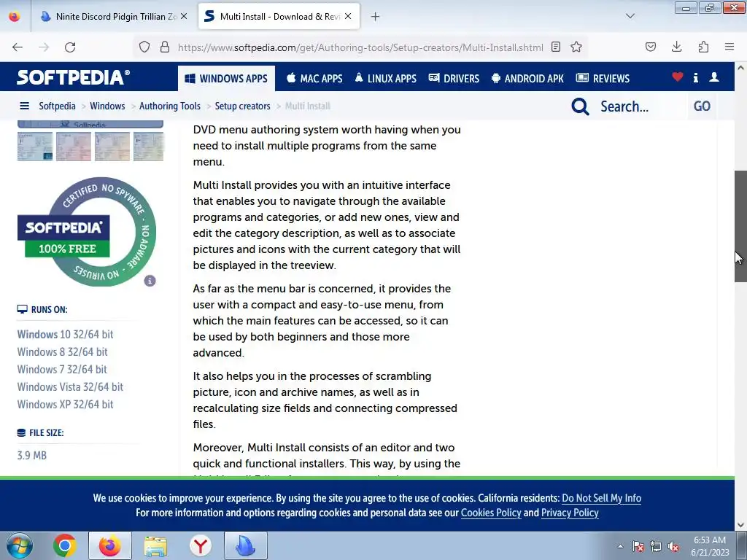The image size is (747, 560).
Task: Toggle reader view icon in address bar
Action: (x=555, y=47)
